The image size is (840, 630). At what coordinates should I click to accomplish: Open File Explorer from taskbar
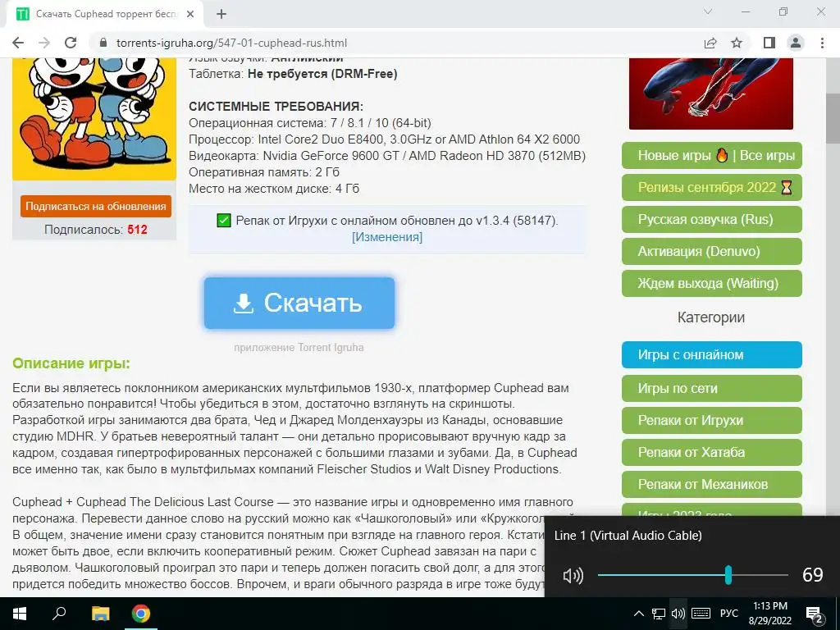click(x=100, y=614)
